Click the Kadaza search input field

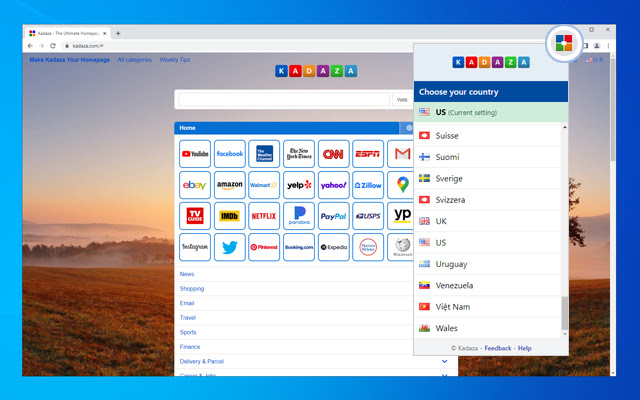[x=284, y=100]
